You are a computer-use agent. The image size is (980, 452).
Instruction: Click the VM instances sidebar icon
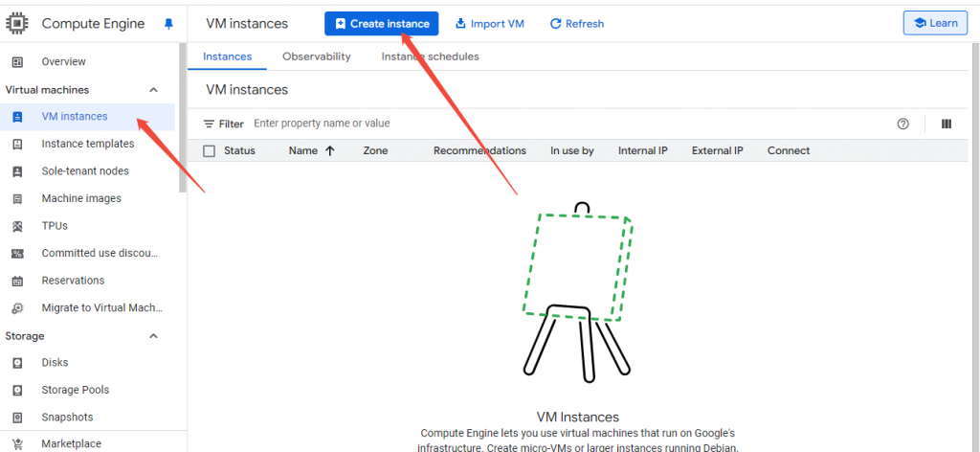[x=17, y=116]
